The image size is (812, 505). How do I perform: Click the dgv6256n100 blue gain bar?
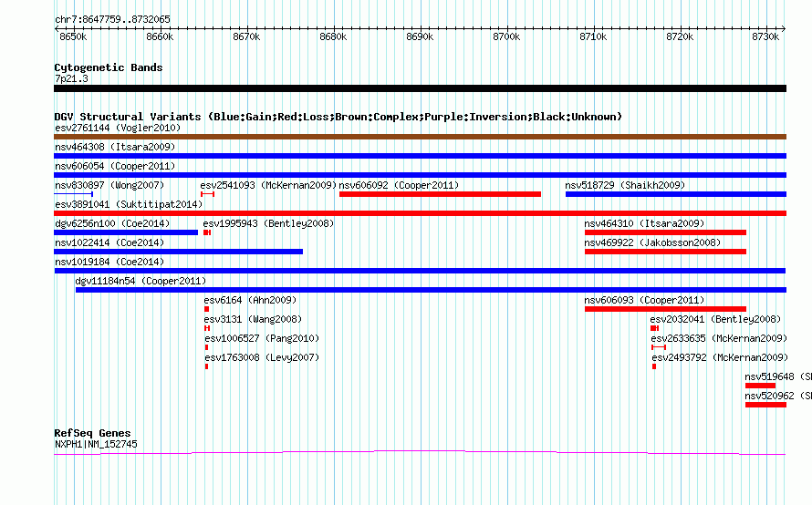(x=126, y=232)
